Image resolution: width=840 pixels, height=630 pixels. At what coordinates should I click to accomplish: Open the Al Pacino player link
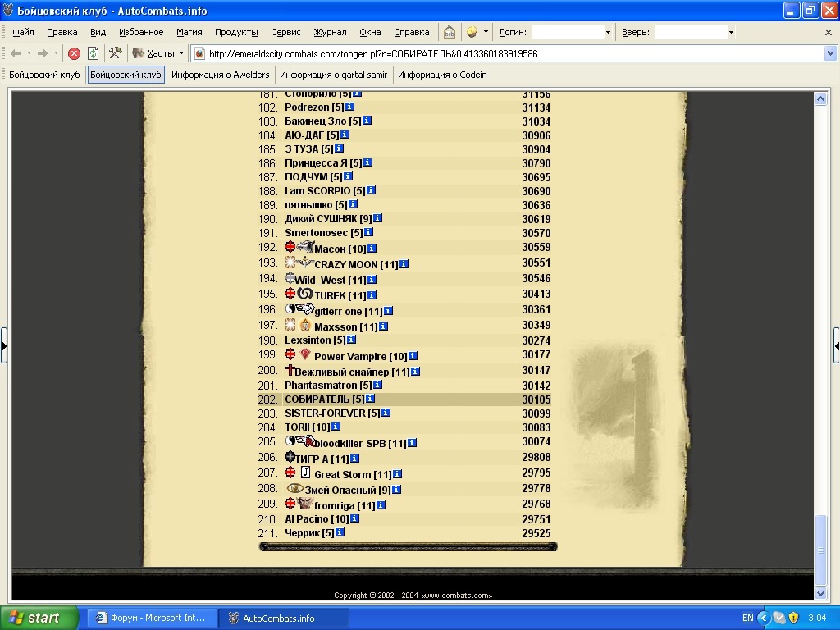(x=307, y=518)
